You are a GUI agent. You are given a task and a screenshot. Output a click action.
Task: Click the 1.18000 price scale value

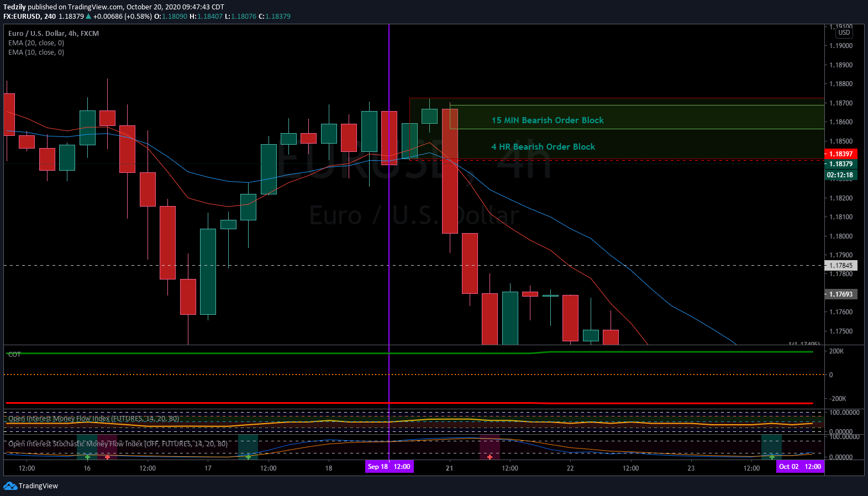pos(841,236)
